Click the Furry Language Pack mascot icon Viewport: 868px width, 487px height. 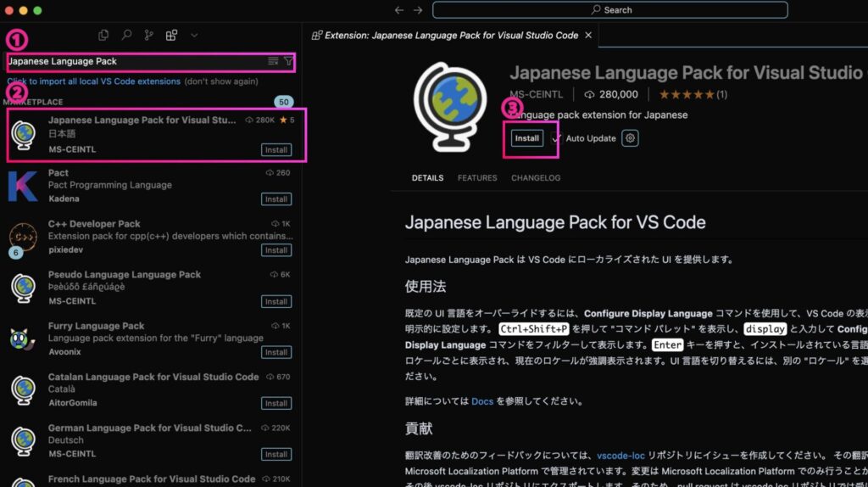pyautogui.click(x=22, y=339)
